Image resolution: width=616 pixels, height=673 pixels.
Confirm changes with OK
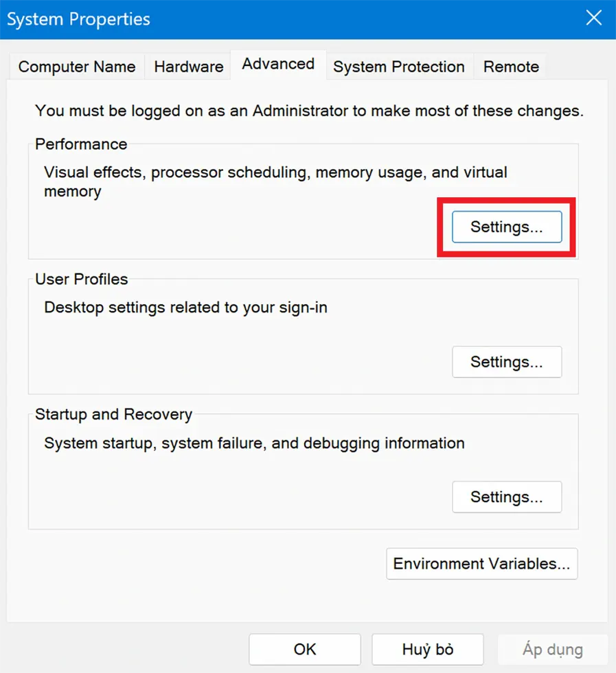(x=304, y=649)
